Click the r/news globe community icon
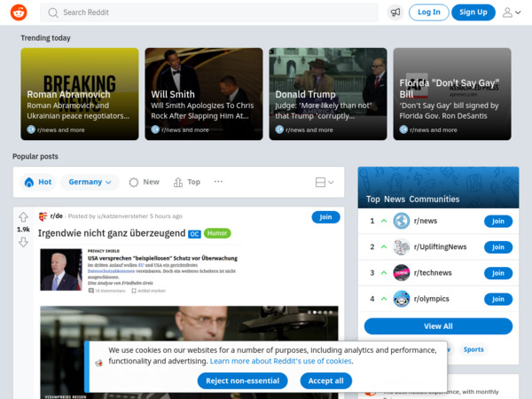 click(402, 221)
